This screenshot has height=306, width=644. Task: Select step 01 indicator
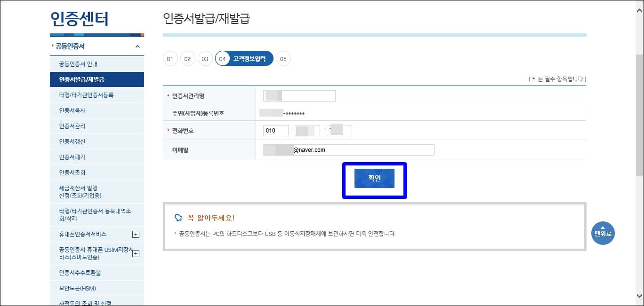pyautogui.click(x=170, y=59)
